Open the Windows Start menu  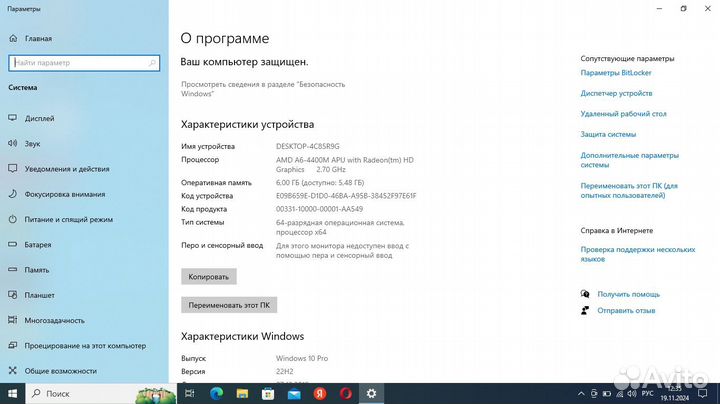click(12, 393)
